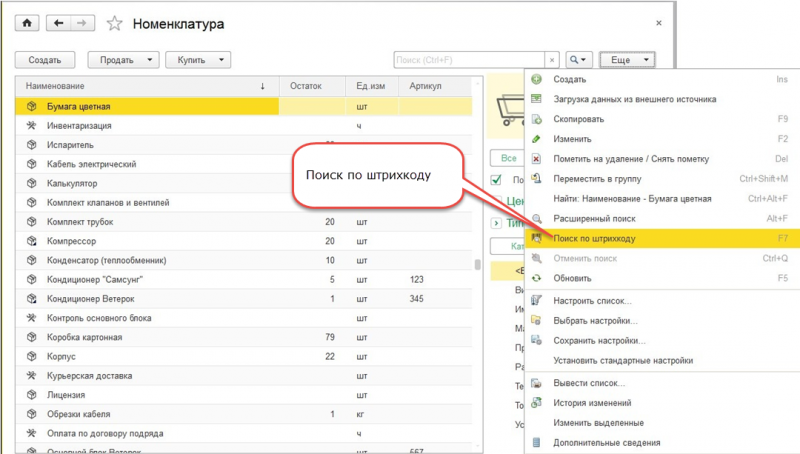Click the green refresh icon for Обновить
The width and height of the screenshot is (800, 454).
click(537, 278)
